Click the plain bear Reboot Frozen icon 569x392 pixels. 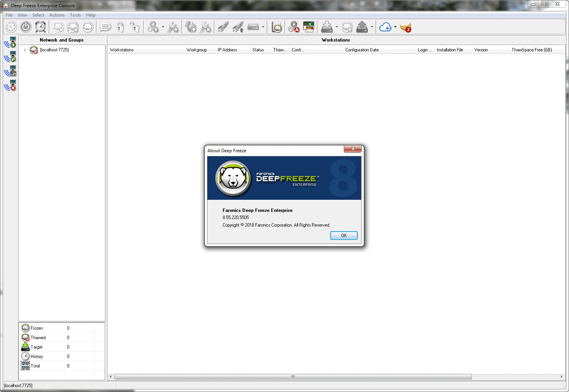pos(88,27)
